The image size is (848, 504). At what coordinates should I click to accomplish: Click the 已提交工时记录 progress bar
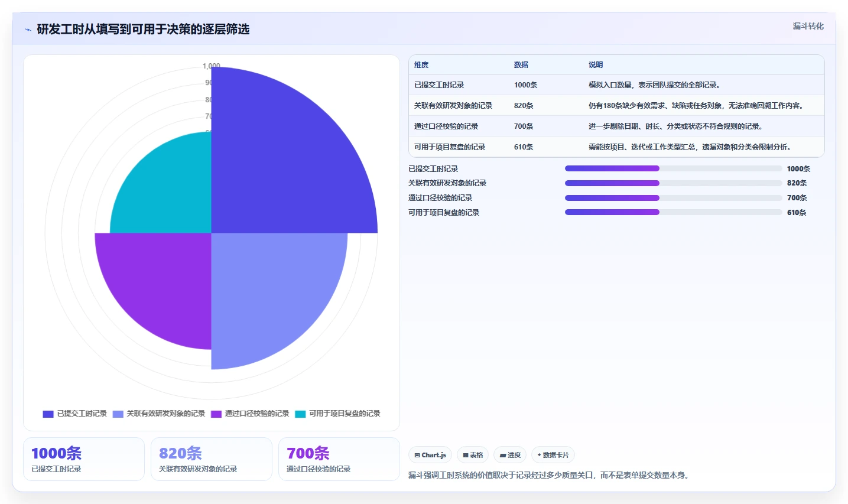tap(674, 168)
